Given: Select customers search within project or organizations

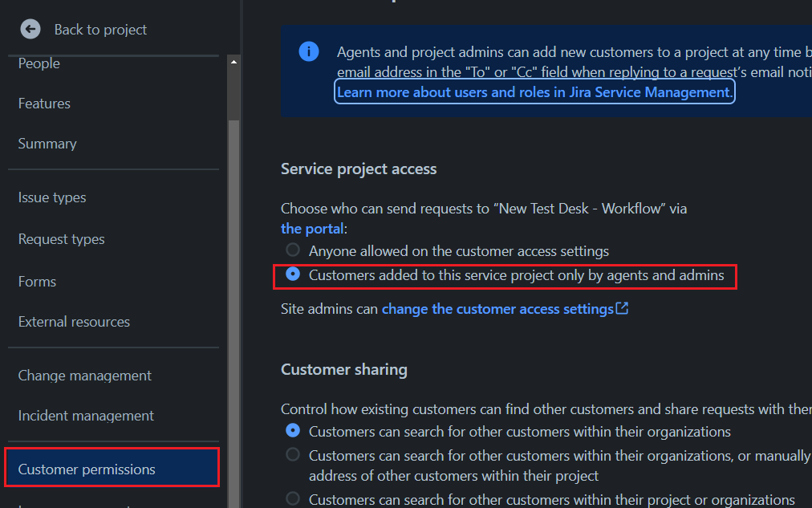Looking at the screenshot, I should pyautogui.click(x=292, y=498).
